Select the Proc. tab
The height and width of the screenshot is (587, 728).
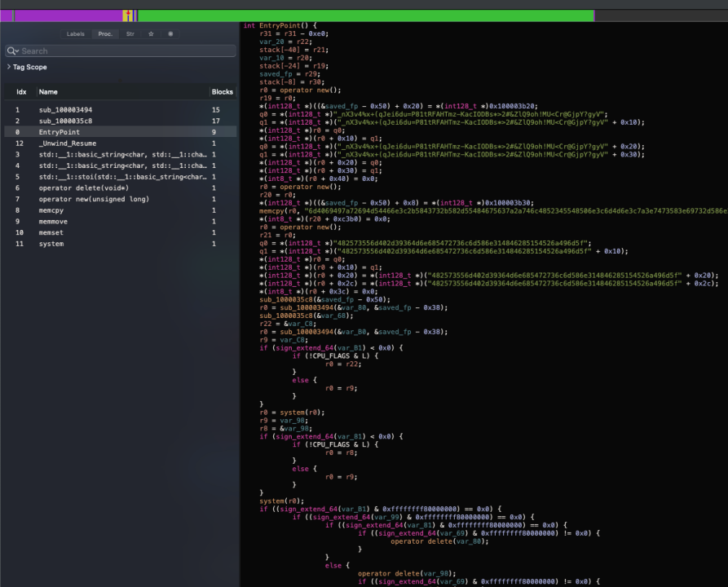[x=105, y=34]
